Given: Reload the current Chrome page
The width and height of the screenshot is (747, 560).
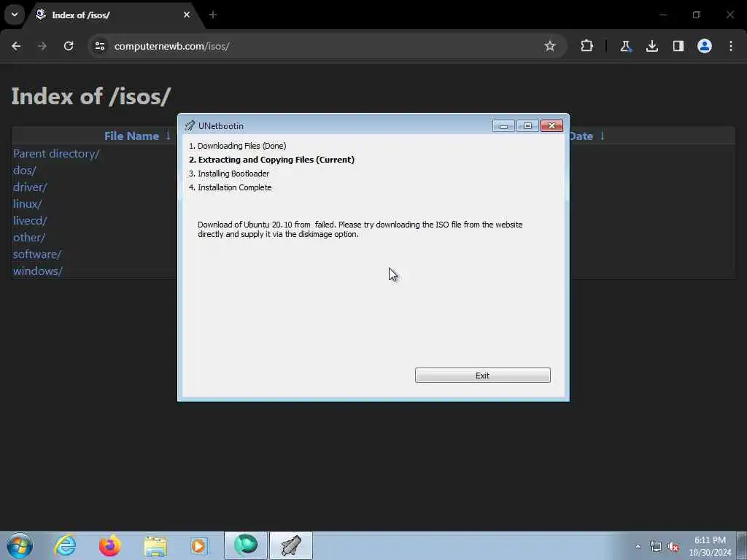Looking at the screenshot, I should click(69, 46).
